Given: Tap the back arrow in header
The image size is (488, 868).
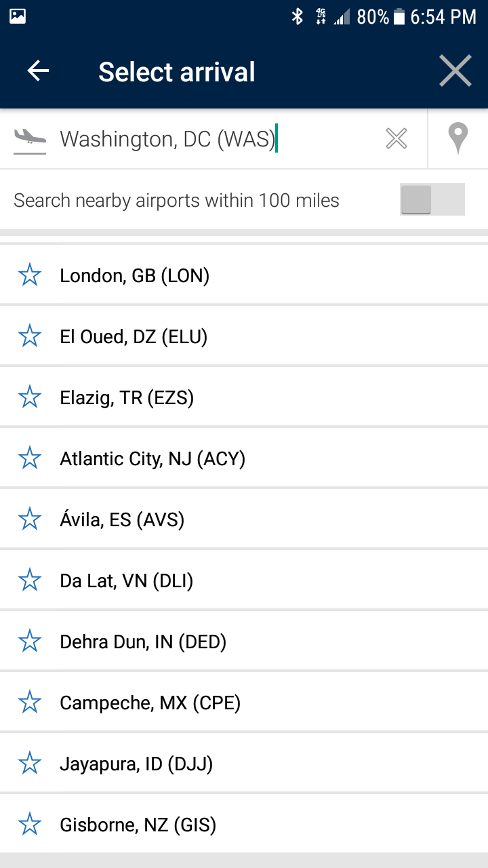Looking at the screenshot, I should [x=38, y=71].
